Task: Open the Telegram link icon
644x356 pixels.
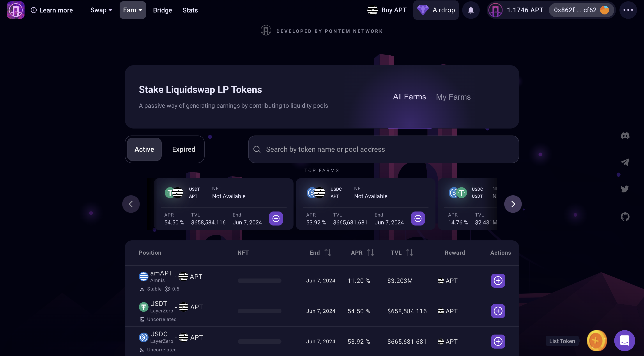Action: (x=625, y=162)
